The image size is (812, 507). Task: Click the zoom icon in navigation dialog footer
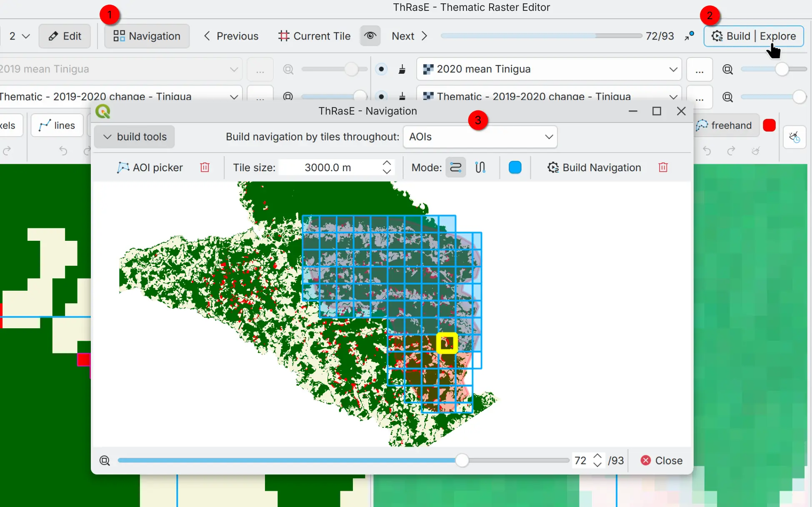pos(105,460)
